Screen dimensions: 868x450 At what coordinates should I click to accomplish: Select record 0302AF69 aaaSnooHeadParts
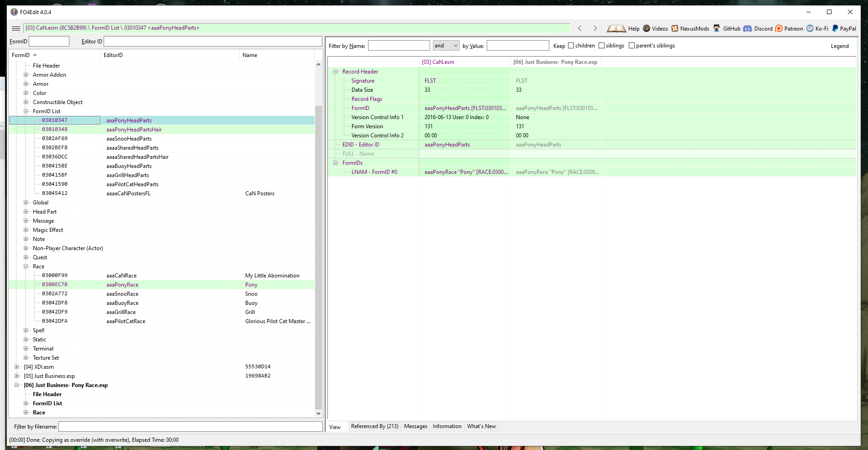pos(162,139)
